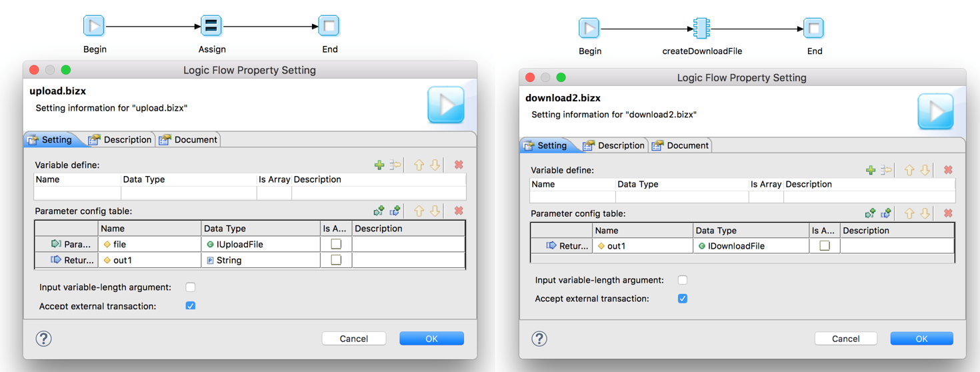Click the Assign node in the upload flow

pos(211,27)
